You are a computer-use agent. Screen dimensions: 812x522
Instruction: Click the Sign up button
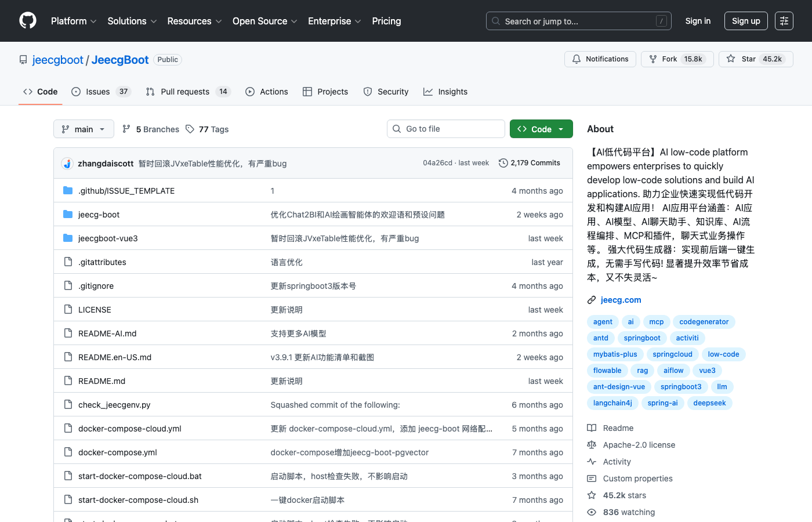tap(746, 21)
